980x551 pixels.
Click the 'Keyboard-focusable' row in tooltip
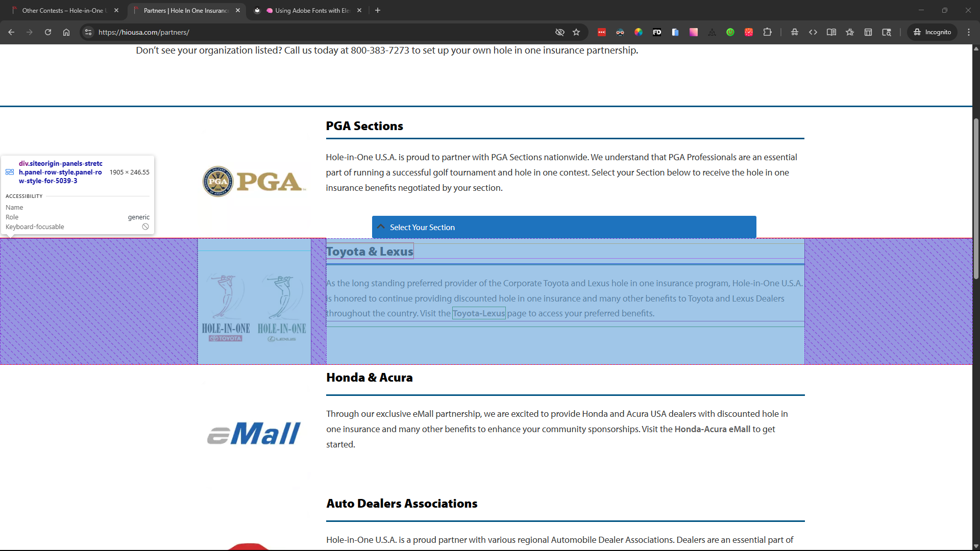click(78, 227)
